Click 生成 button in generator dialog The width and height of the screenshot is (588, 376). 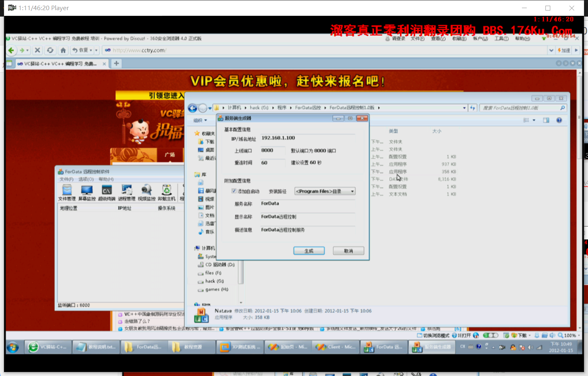click(x=309, y=251)
